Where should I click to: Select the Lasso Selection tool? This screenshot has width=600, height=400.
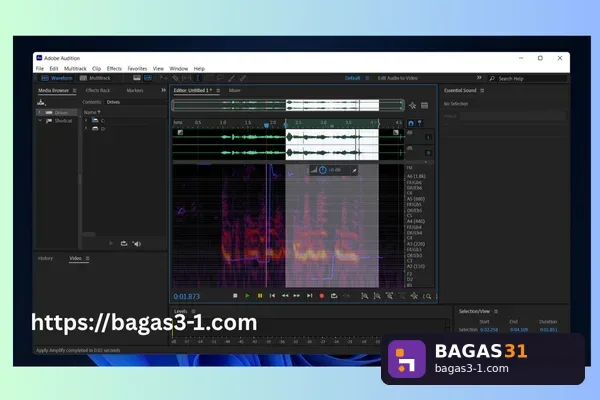pyautogui.click(x=220, y=78)
